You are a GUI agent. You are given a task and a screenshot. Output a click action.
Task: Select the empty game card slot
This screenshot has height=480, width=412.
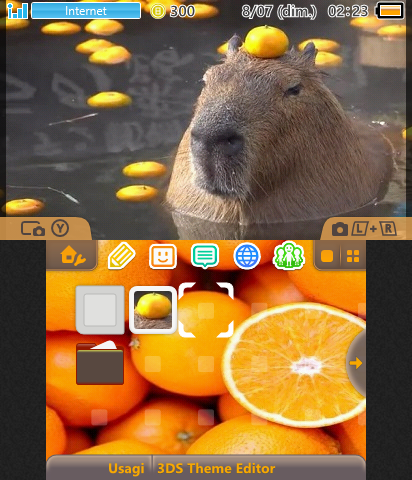(x=100, y=310)
